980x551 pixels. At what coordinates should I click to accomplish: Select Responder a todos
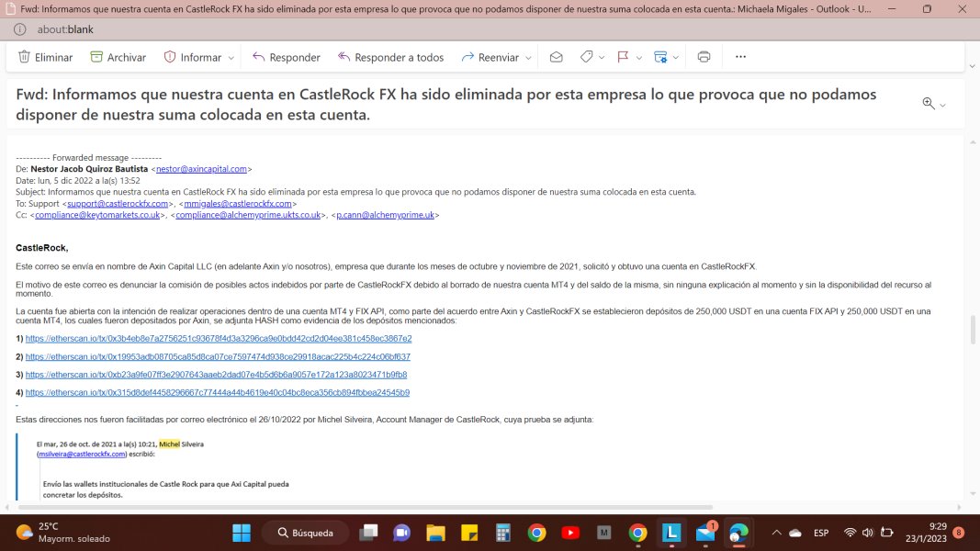coord(390,57)
